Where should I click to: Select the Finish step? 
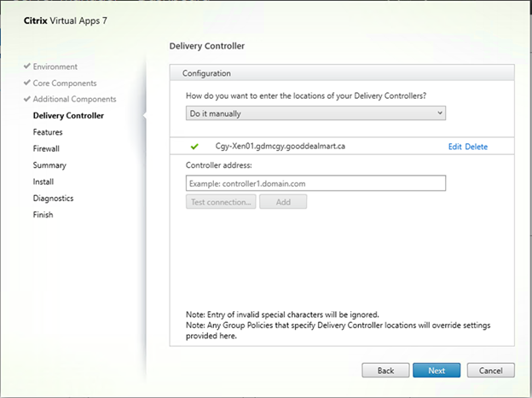pyautogui.click(x=43, y=215)
